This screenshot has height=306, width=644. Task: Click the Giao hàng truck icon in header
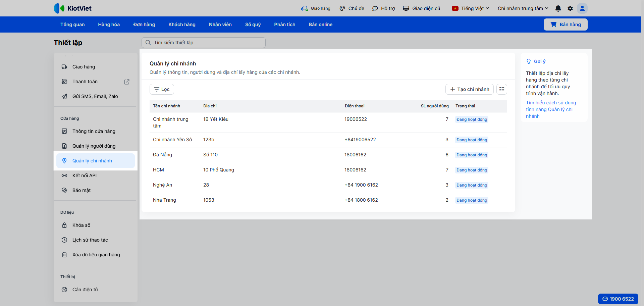pos(305,8)
